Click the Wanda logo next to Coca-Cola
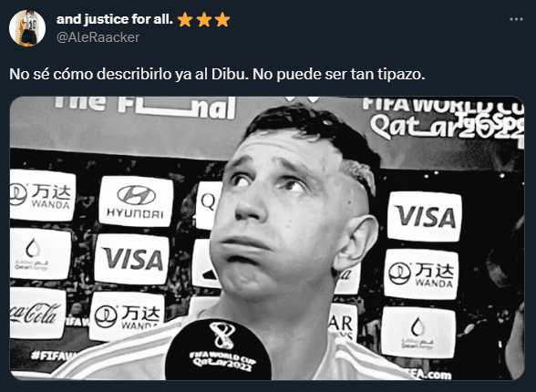536x392 pixels. click(x=127, y=316)
